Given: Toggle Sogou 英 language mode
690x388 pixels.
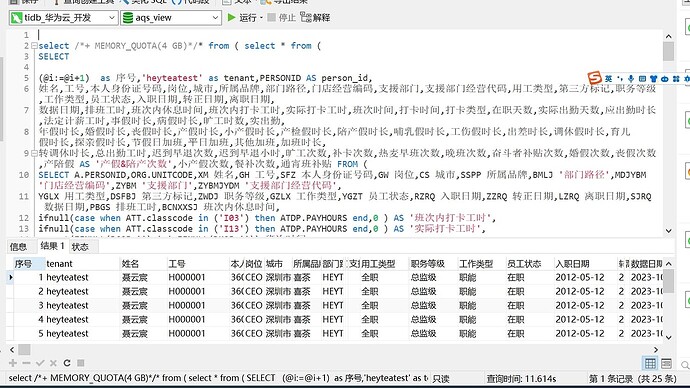Looking at the screenshot, I should click(608, 79).
